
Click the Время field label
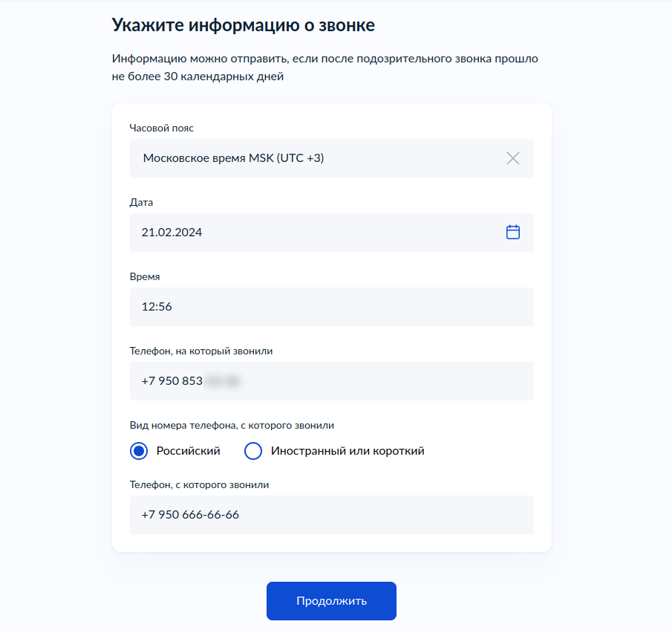pyautogui.click(x=145, y=276)
